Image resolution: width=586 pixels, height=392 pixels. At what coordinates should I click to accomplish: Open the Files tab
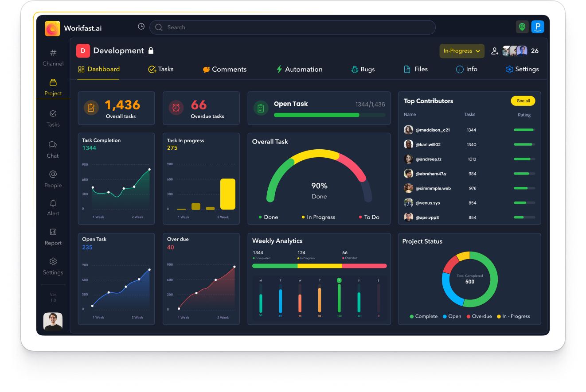click(415, 69)
